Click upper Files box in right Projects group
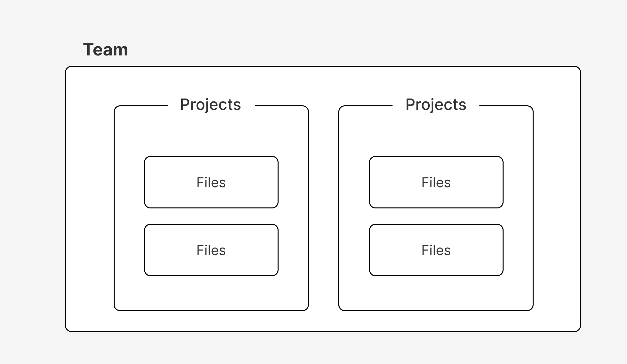The width and height of the screenshot is (627, 364). pyautogui.click(x=436, y=182)
